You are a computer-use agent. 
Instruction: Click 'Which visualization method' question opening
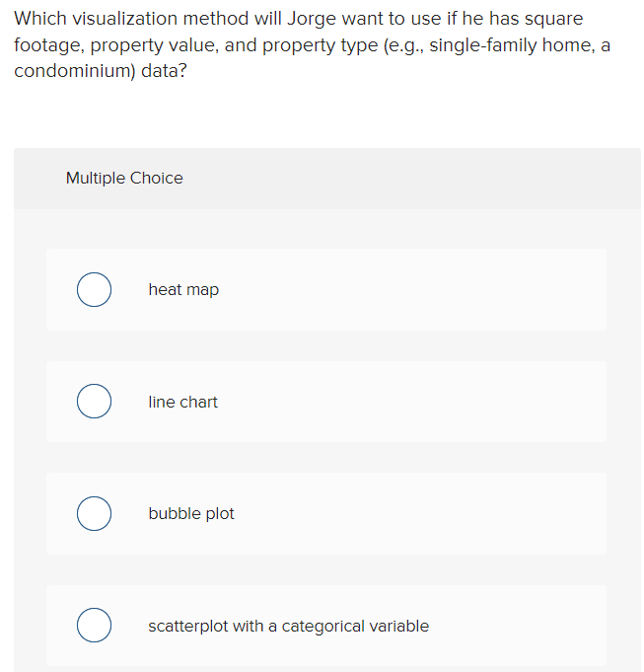point(131,19)
